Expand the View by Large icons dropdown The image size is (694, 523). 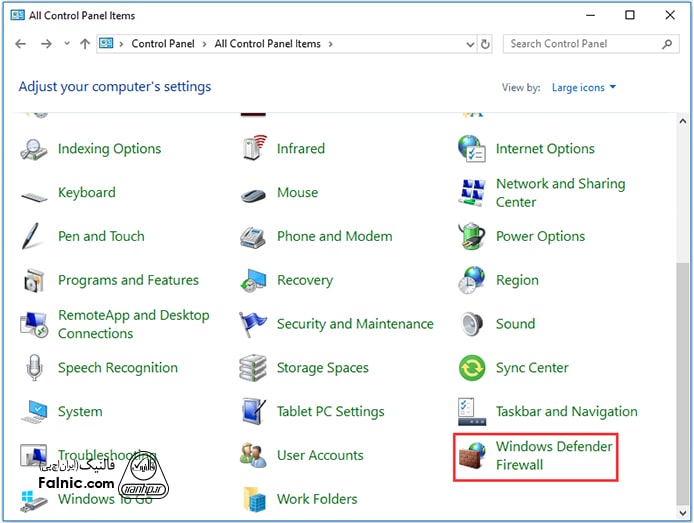coord(584,88)
